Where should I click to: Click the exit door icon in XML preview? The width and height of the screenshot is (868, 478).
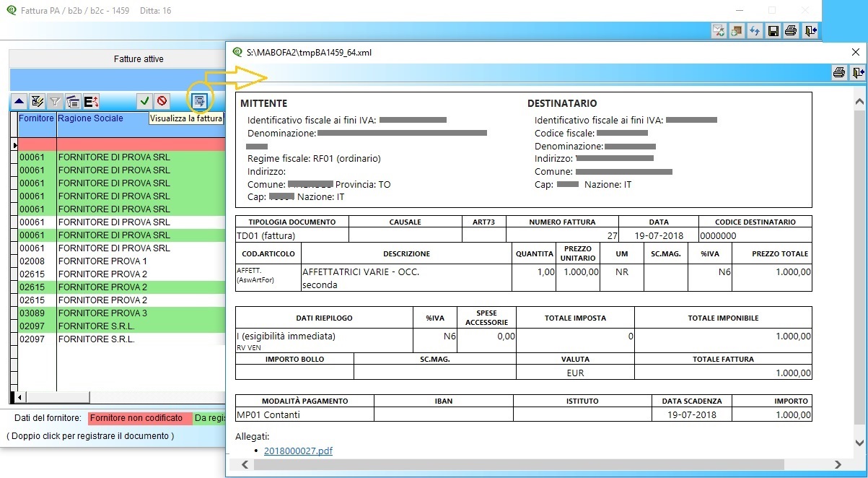point(857,72)
